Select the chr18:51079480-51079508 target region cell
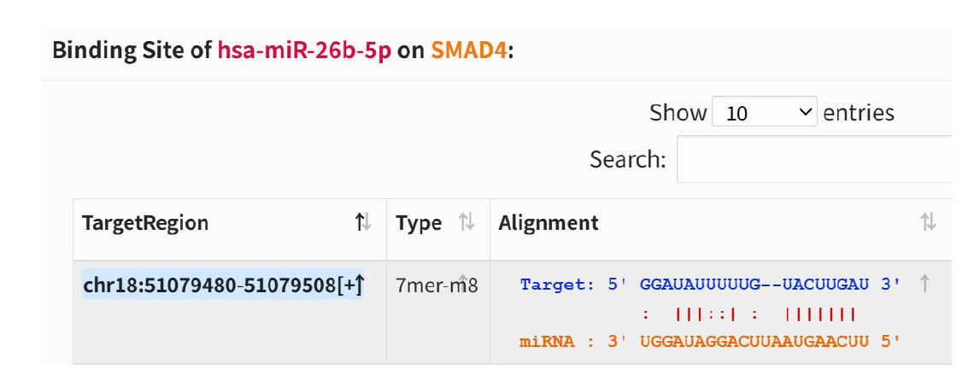The image size is (980, 370). tap(222, 285)
